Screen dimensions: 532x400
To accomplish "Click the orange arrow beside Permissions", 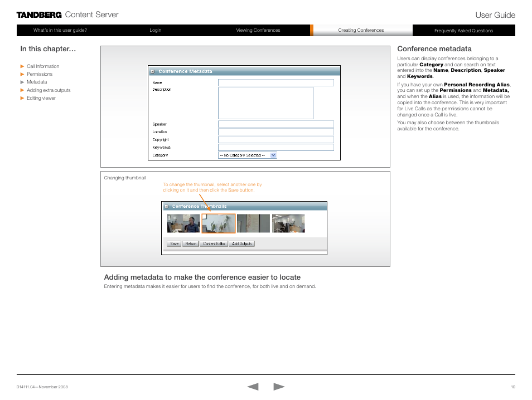I will click(22, 74).
